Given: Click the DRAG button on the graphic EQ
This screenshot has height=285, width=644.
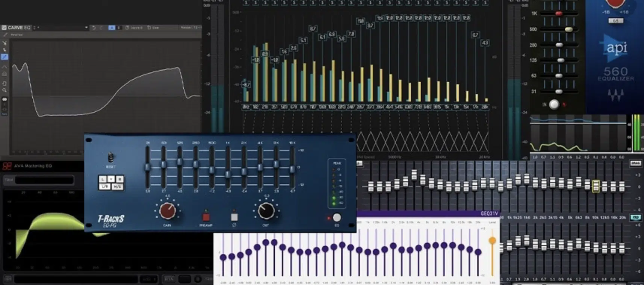Looking at the screenshot, I should 635,163.
